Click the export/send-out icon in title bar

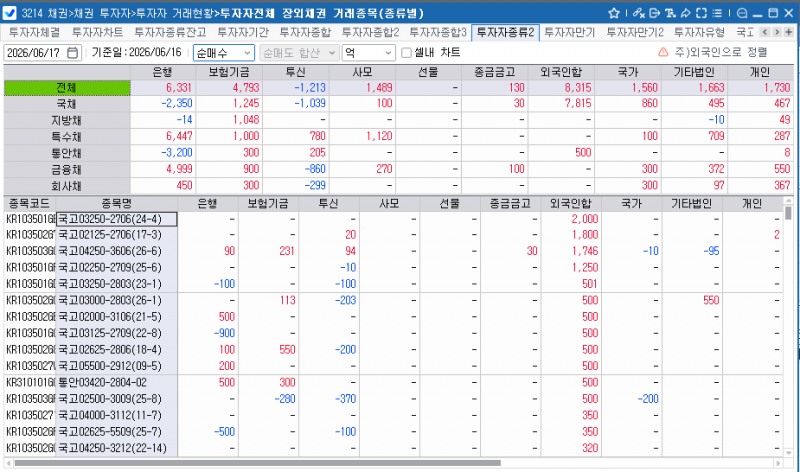[655, 13]
